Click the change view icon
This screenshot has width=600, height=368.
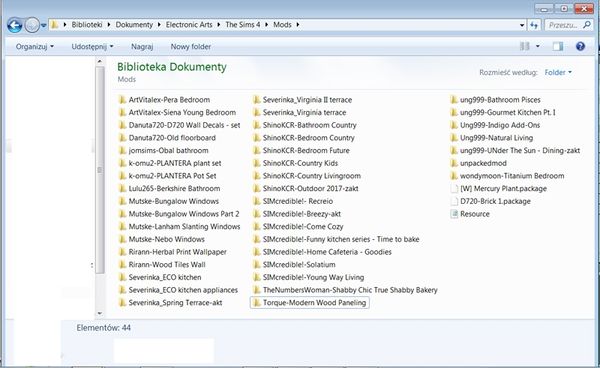(x=525, y=46)
